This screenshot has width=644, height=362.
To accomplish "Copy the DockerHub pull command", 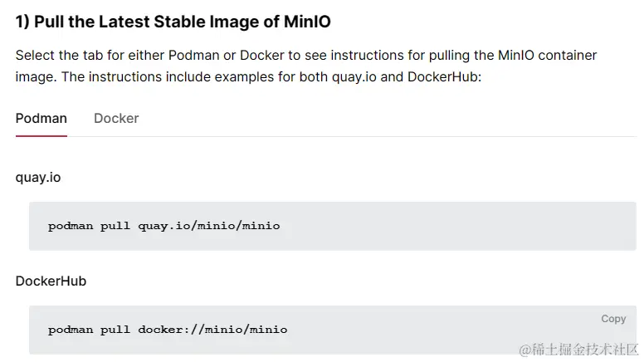I will [x=613, y=319].
